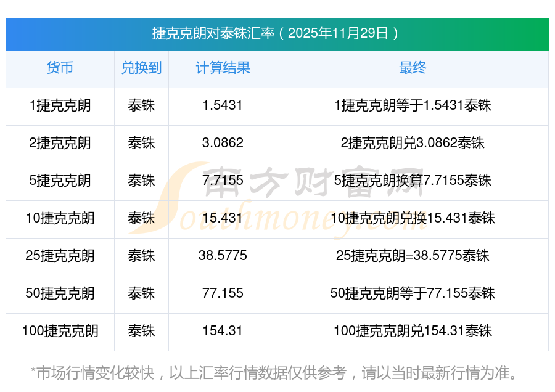Select the 2捷克克朗 row label

[x=60, y=143]
